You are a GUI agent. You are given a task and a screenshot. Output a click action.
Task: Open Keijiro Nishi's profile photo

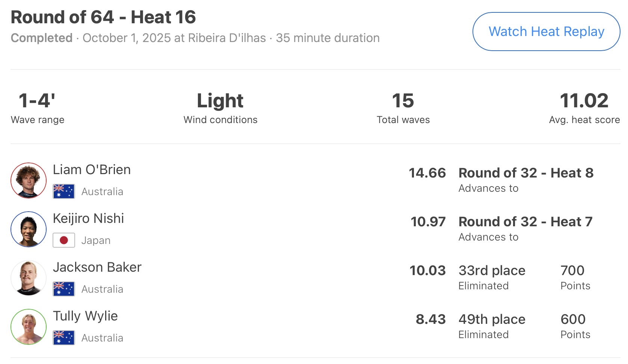(x=29, y=229)
